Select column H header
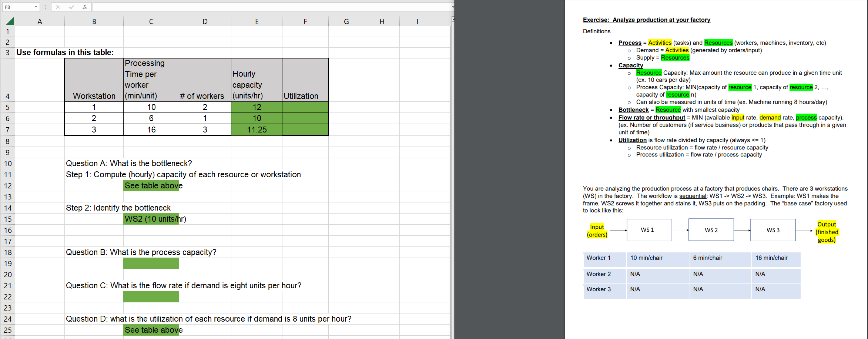The image size is (868, 339). (382, 21)
